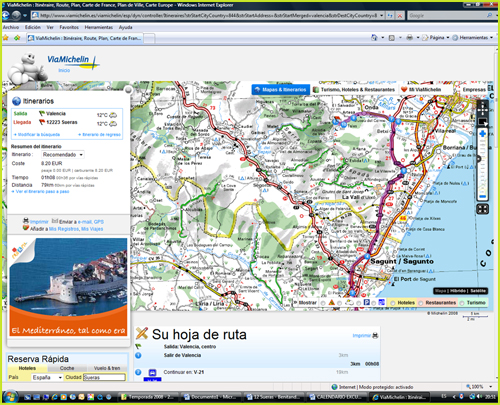Click the Windows Start orb
This screenshot has height=405, width=500.
10,397
